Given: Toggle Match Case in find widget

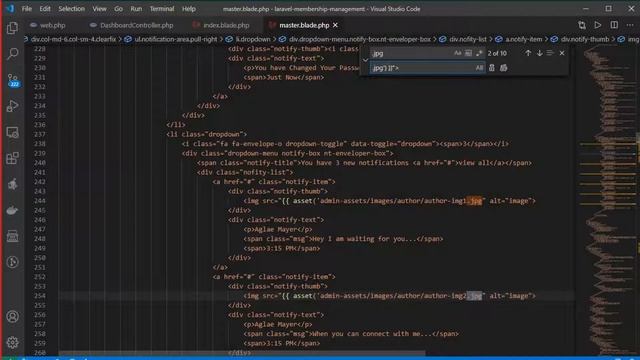Looking at the screenshot, I should tap(457, 53).
